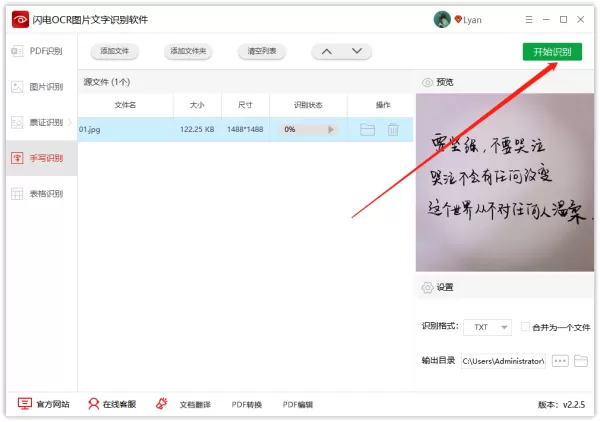Click the 文件名 column header
The height and width of the screenshot is (422, 600).
(125, 105)
